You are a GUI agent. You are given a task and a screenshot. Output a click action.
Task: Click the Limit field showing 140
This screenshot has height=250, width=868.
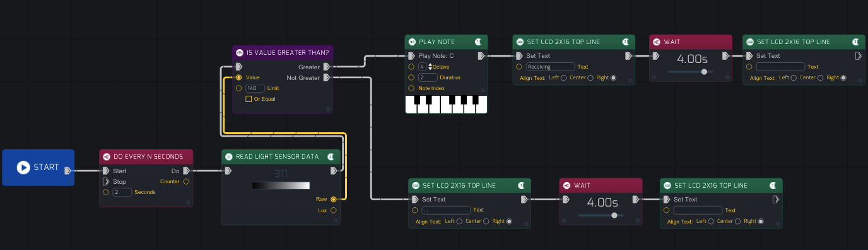pyautogui.click(x=255, y=88)
